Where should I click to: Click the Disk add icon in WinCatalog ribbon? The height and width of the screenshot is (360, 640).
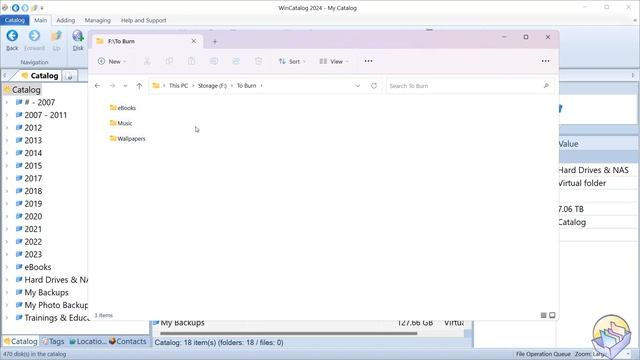point(78,36)
